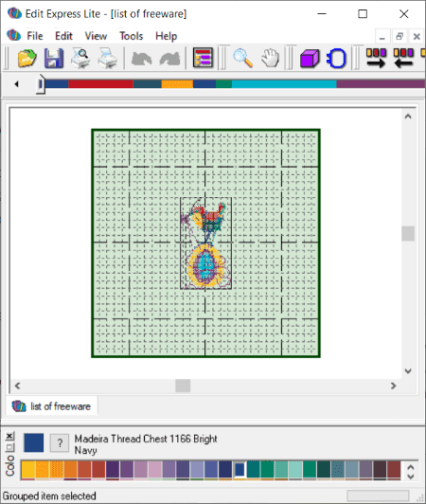Screen dimensions: 426x504
Task: Open the Edit menu
Action: [x=63, y=36]
